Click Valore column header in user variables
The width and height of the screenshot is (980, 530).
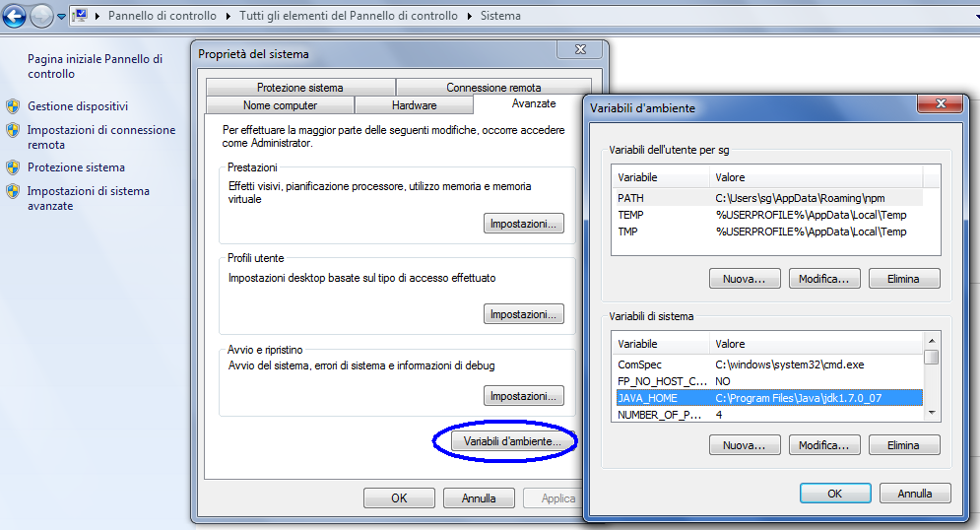pos(817,177)
